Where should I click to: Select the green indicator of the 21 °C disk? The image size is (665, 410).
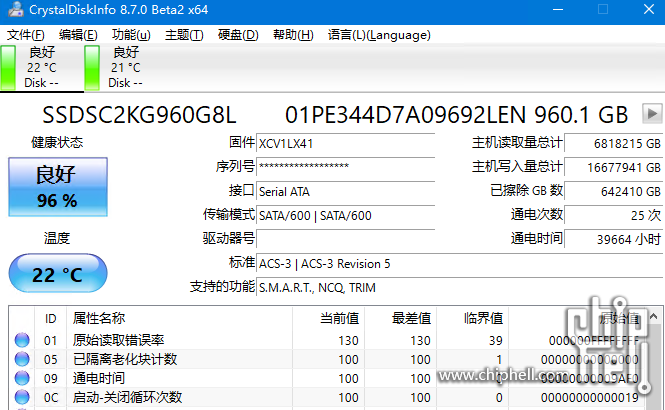(92, 67)
